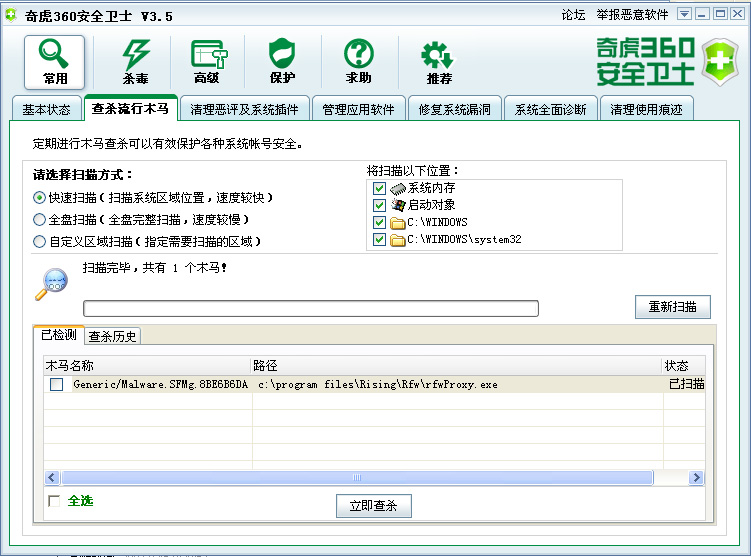Screen dimensions: 751x557
Task: Open the title bar dropdown menu arrow
Action: pos(684,14)
